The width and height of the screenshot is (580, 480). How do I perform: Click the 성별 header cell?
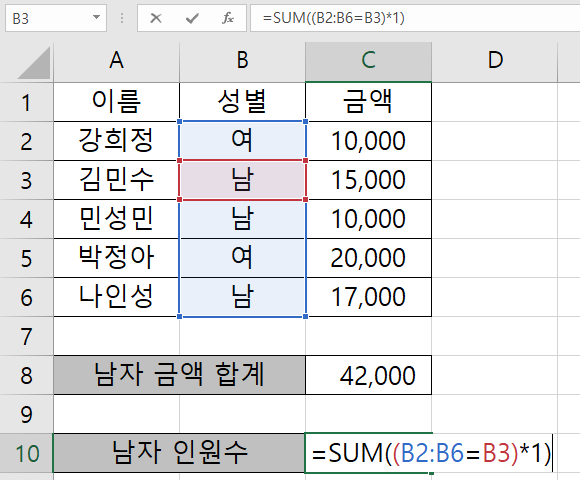point(242,102)
